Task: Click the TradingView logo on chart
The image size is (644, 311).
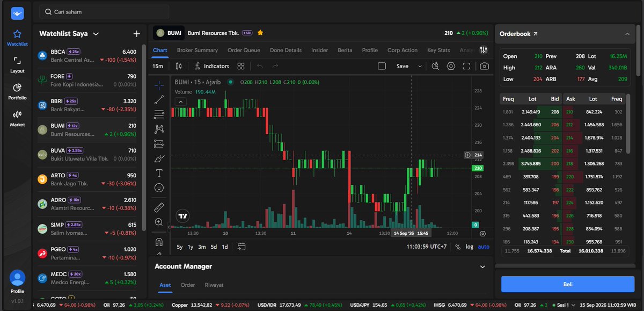Action: [x=183, y=216]
